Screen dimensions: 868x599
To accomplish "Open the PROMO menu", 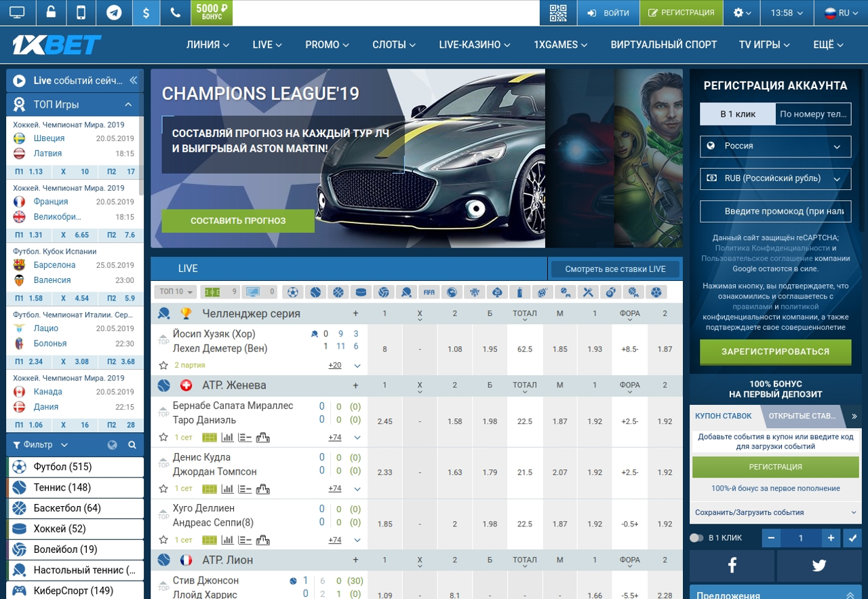I will (x=327, y=45).
